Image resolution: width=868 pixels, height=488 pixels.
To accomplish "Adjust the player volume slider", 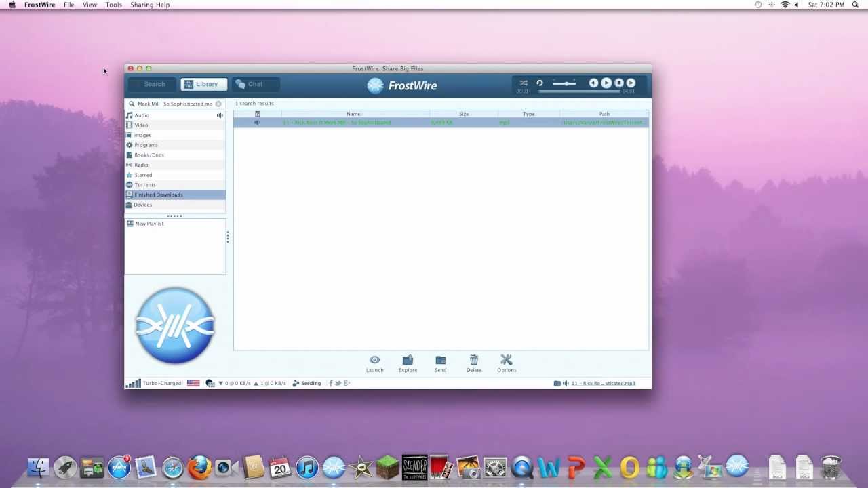I will [x=564, y=83].
